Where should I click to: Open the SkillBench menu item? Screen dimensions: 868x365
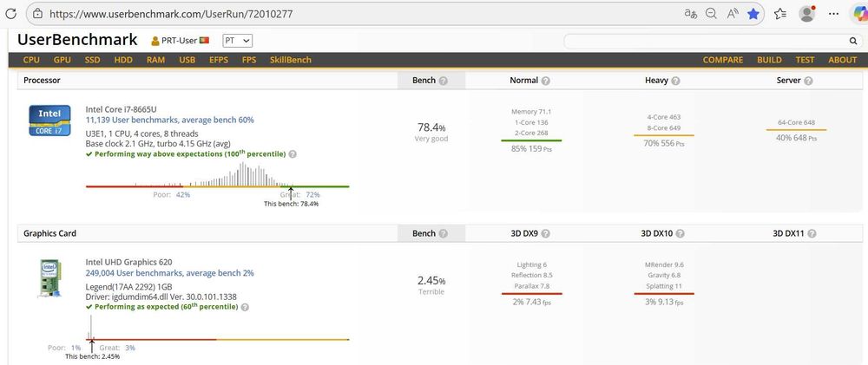click(x=291, y=60)
